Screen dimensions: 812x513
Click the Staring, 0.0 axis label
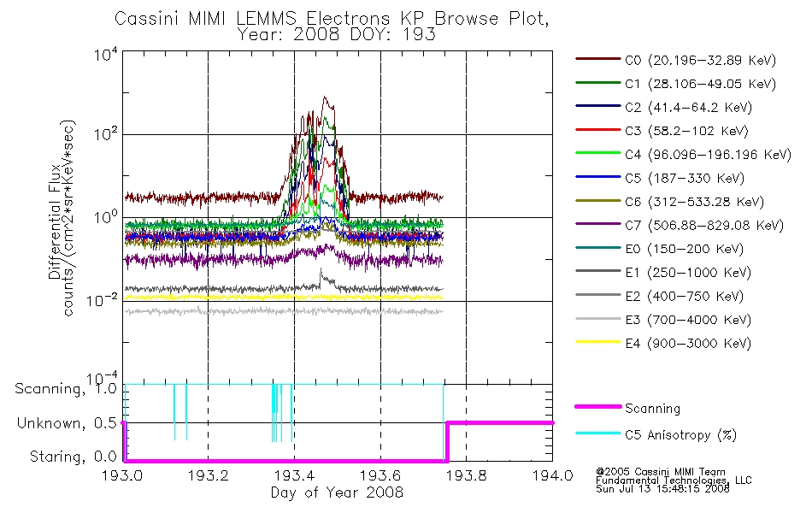point(73,457)
